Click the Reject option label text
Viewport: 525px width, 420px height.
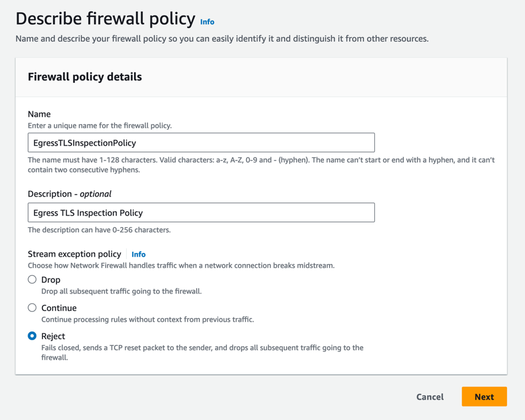click(54, 336)
